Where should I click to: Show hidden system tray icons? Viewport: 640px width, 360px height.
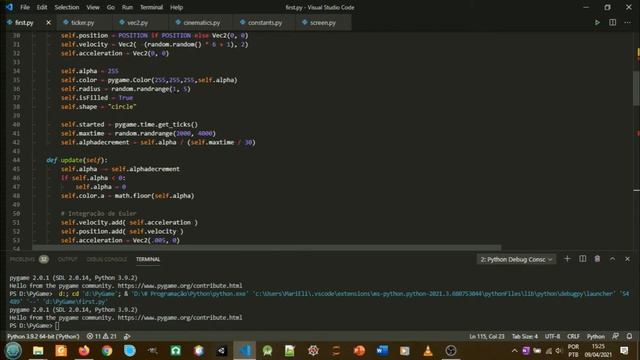coord(514,351)
